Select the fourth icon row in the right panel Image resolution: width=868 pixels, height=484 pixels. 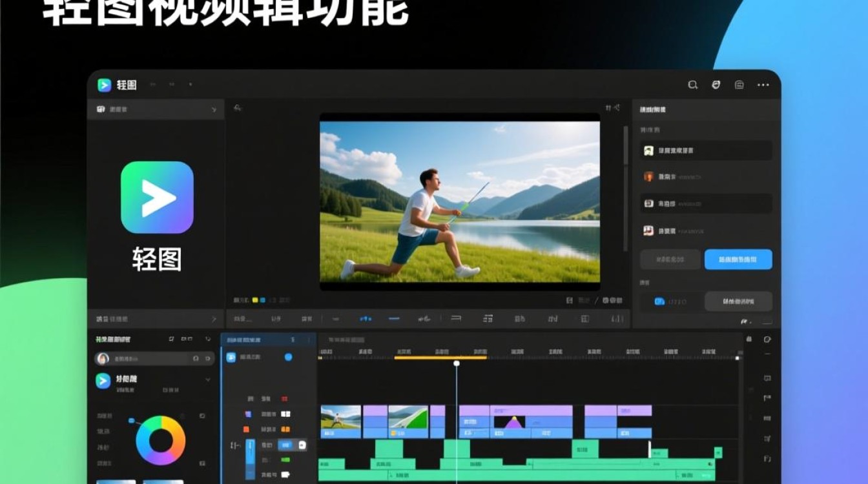(x=705, y=230)
